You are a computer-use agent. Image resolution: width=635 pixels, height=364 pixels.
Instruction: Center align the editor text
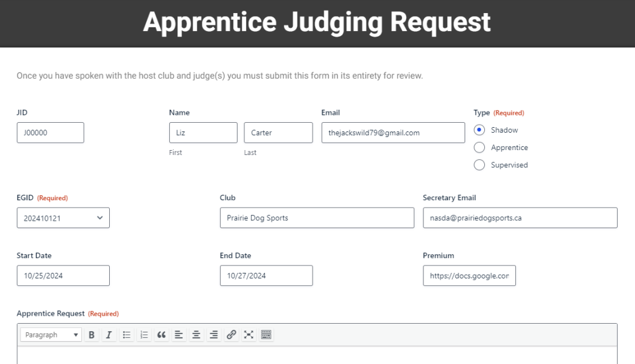(x=196, y=335)
